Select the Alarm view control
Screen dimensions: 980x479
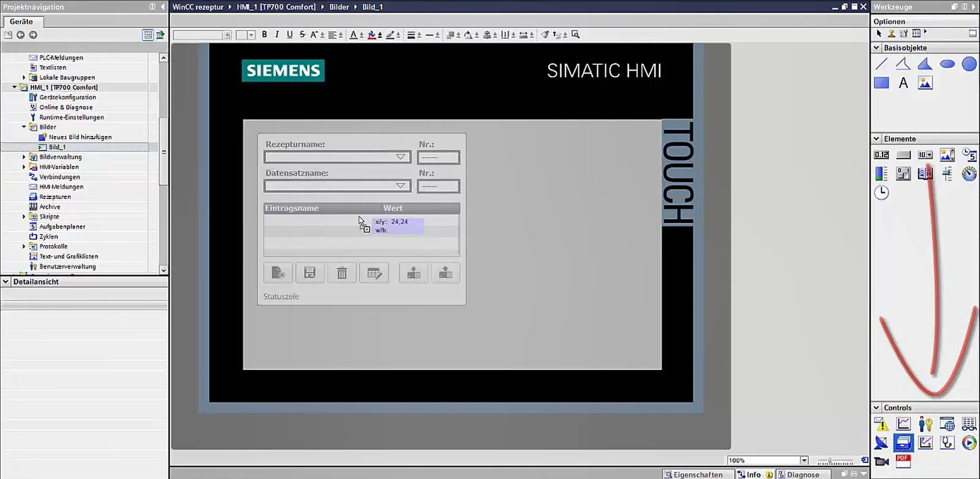[881, 424]
